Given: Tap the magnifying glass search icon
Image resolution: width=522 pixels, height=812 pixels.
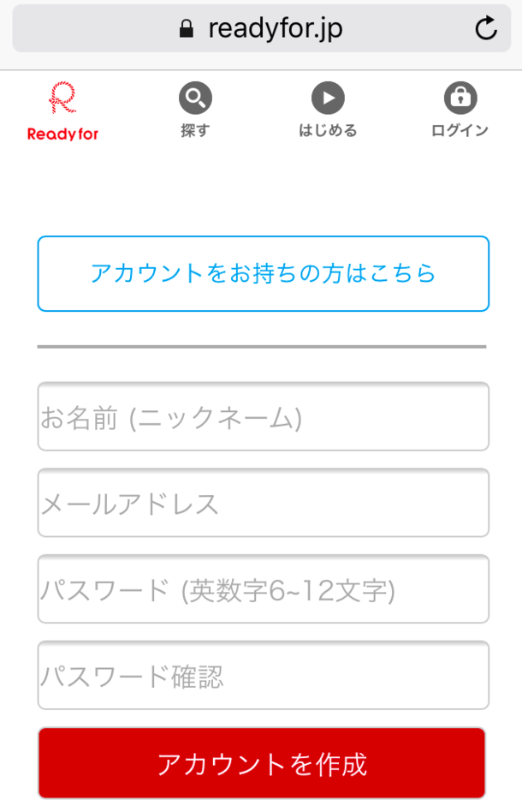Looking at the screenshot, I should [195, 98].
